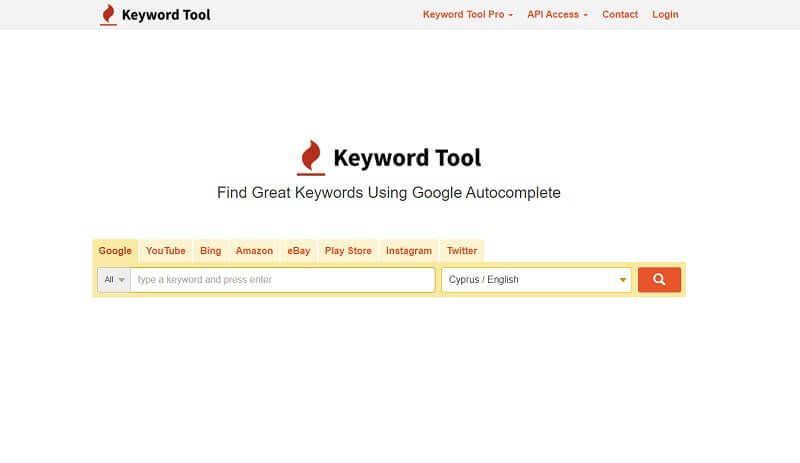Screen dimensions: 800x463
Task: Switch to the Amazon tab
Action: tap(254, 251)
